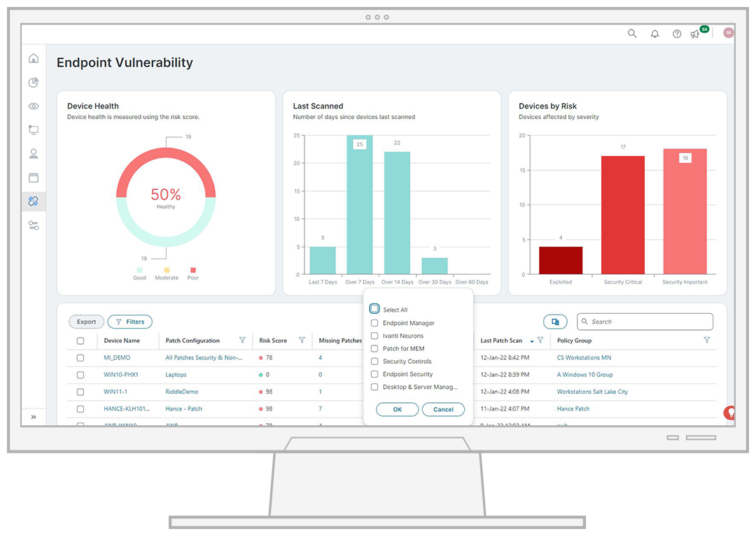756x536 pixels.
Task: Click OK in the filter popup
Action: coord(398,410)
